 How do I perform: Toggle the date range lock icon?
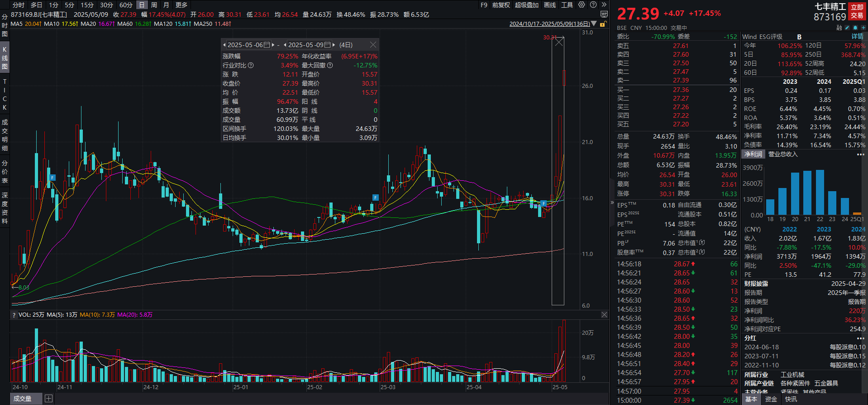coord(602,24)
